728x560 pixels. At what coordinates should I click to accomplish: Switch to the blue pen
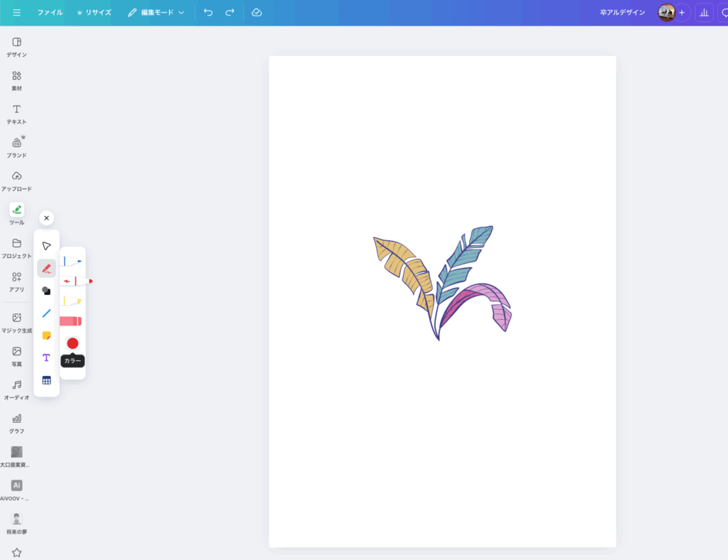[71, 262]
